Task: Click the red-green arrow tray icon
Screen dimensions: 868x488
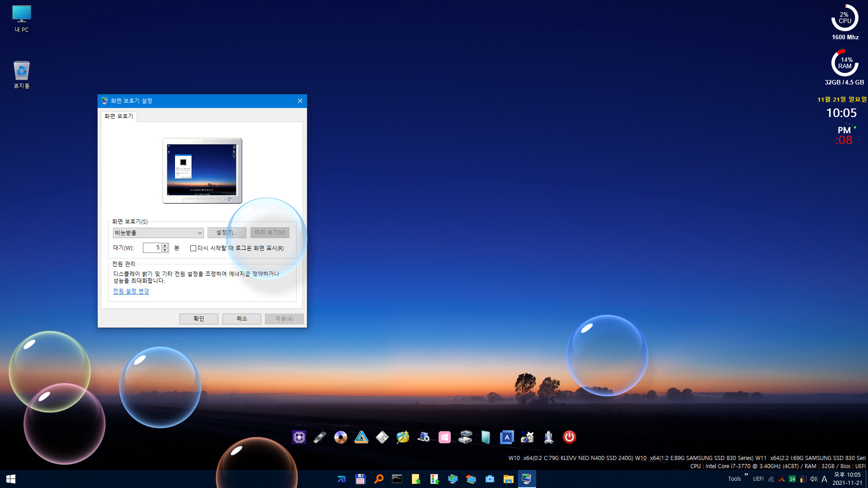Action: click(x=781, y=479)
